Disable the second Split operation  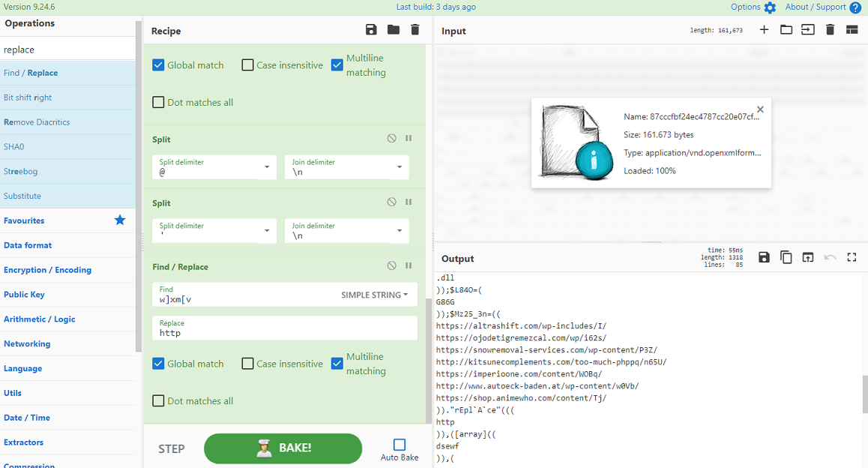pyautogui.click(x=391, y=202)
